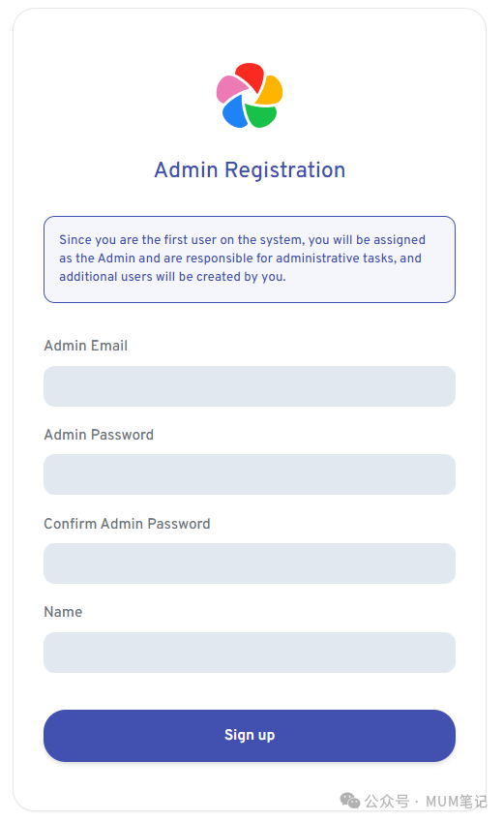Click the Name field label
This screenshot has width=504, height=822.
tap(64, 612)
